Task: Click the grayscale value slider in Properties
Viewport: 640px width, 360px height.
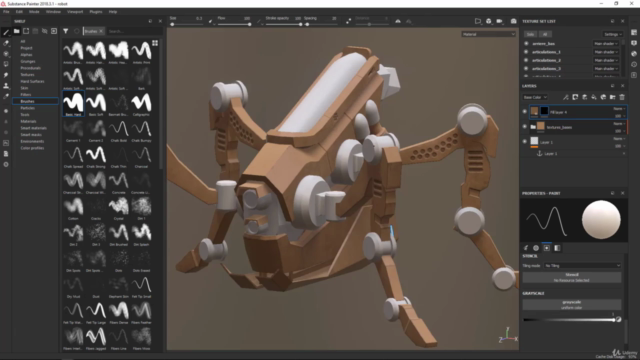Action: coord(570,320)
